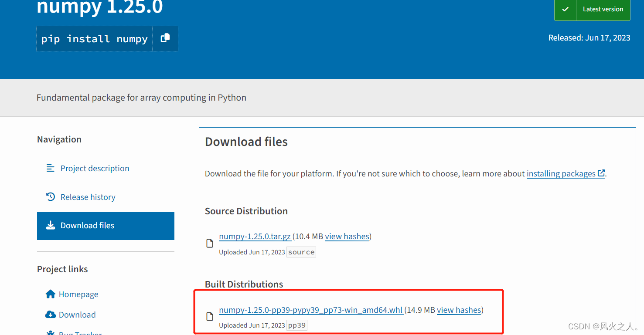
Task: View hashes for the pp39 wheel file
Action: point(459,310)
